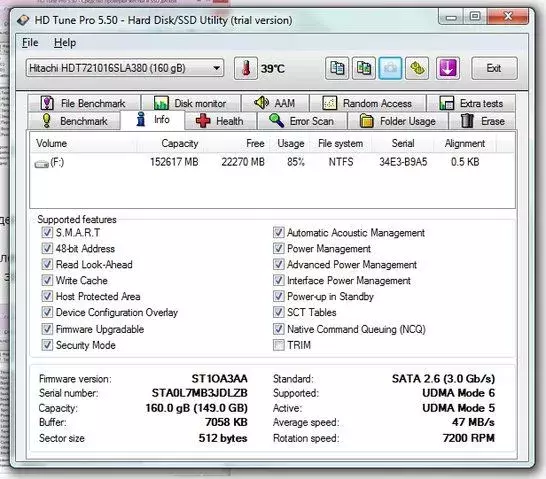Image resolution: width=546 pixels, height=479 pixels.
Task: Click the Alignment column header
Action: (x=465, y=143)
